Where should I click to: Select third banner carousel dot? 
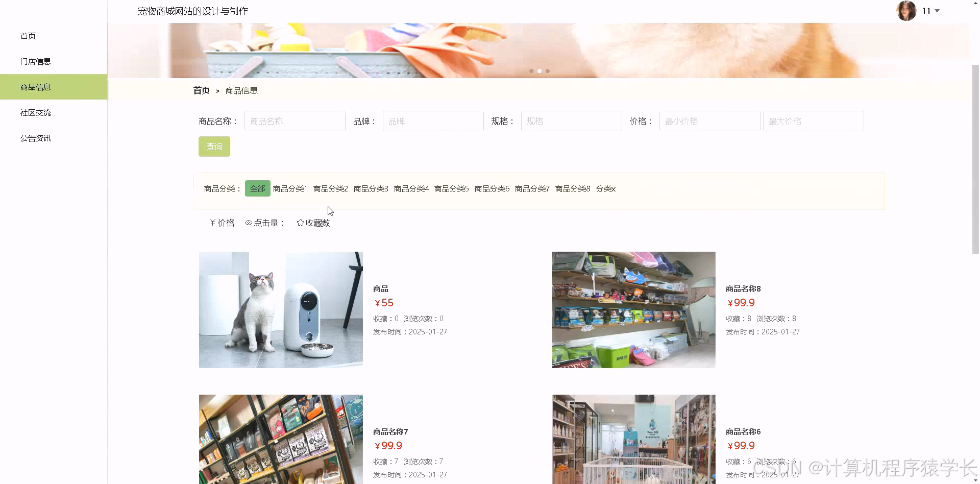pos(548,71)
